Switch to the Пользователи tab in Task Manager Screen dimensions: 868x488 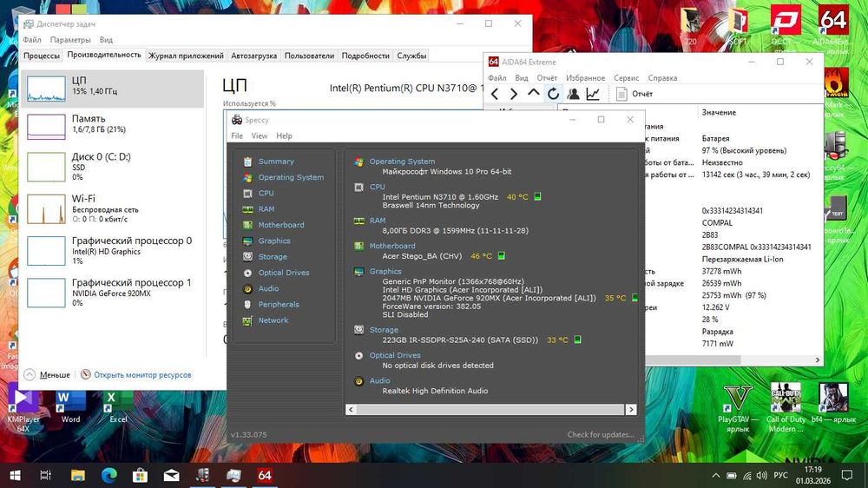[310, 56]
